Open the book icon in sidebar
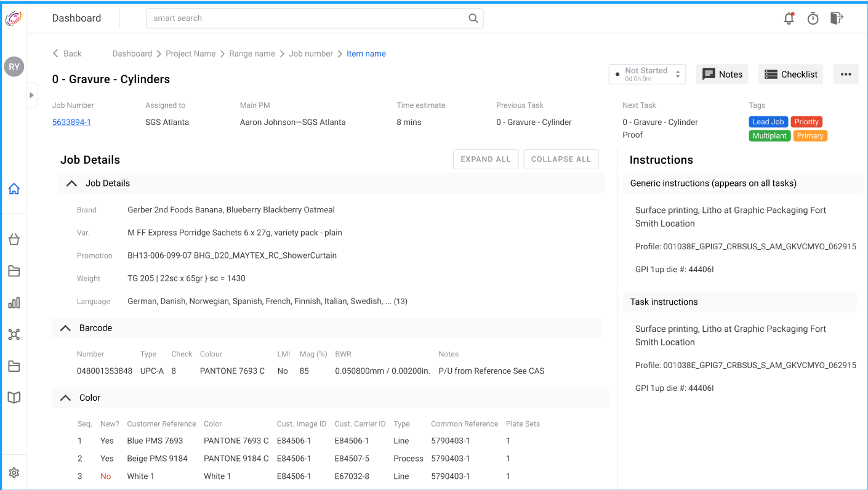868x490 pixels. (x=14, y=398)
